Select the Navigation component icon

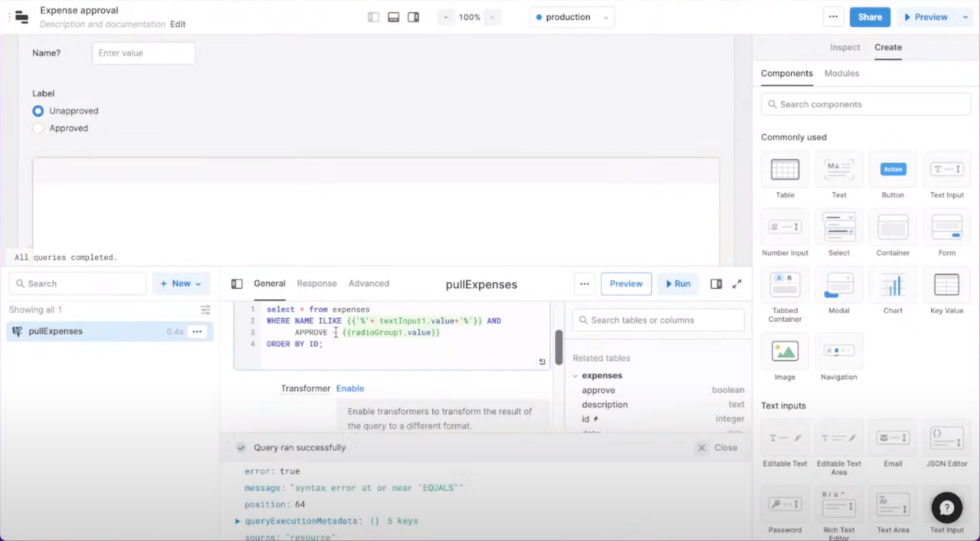pos(839,352)
